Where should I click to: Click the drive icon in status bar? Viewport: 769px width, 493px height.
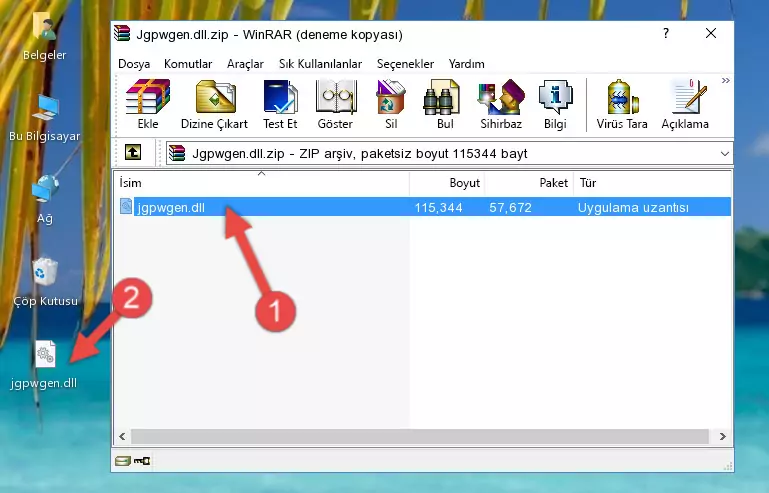point(123,461)
